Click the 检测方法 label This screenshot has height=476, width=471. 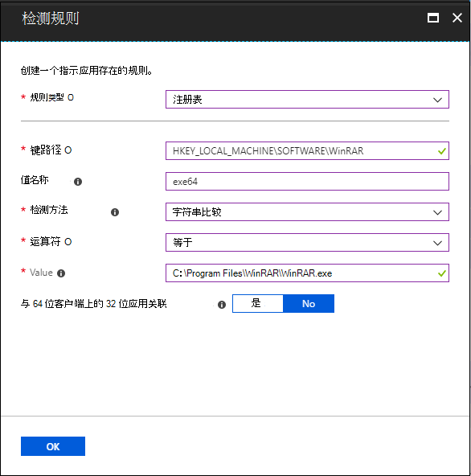click(49, 210)
